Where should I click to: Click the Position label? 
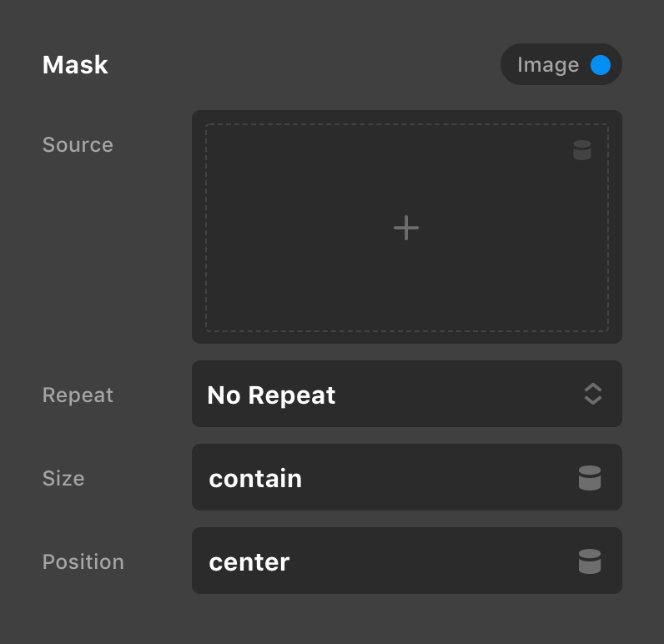[83, 561]
